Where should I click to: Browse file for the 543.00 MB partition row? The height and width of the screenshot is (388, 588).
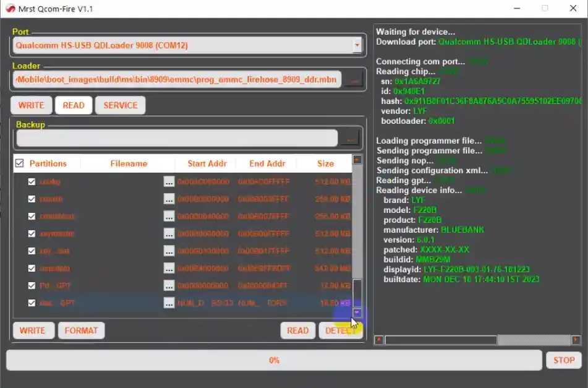[169, 269]
